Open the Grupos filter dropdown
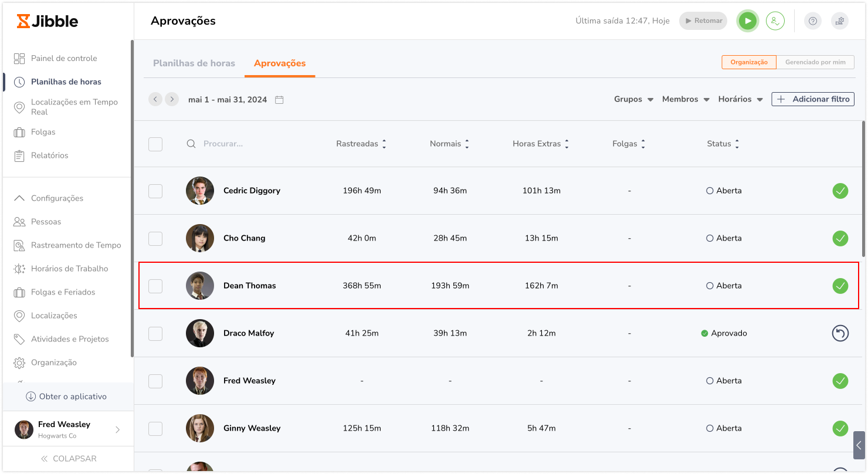Viewport: 868px width, 474px height. coord(633,99)
